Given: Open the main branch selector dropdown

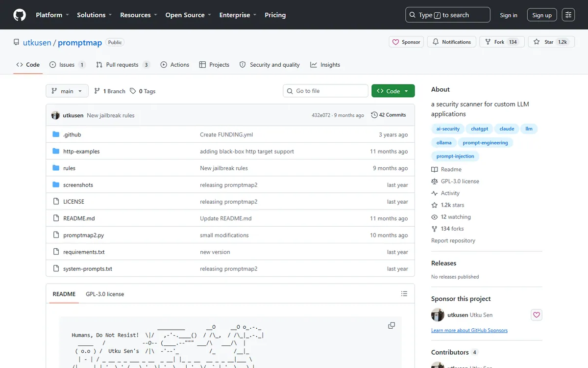Looking at the screenshot, I should (67, 91).
